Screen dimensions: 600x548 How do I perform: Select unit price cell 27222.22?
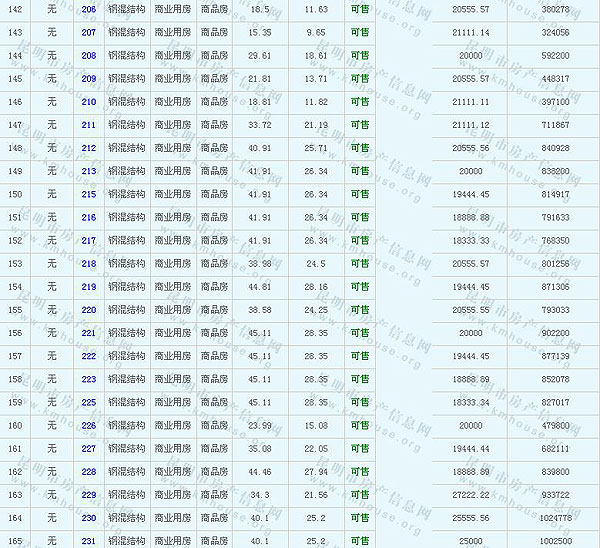click(470, 495)
